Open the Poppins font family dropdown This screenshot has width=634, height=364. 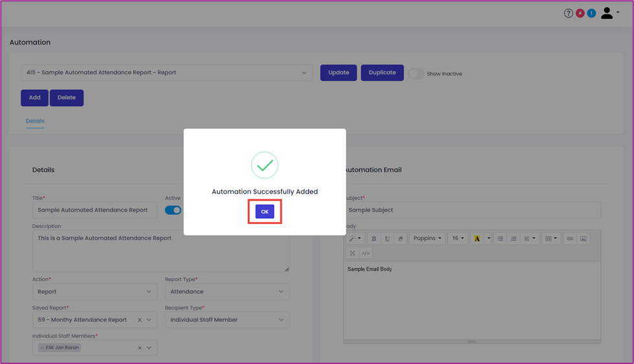pyautogui.click(x=427, y=238)
